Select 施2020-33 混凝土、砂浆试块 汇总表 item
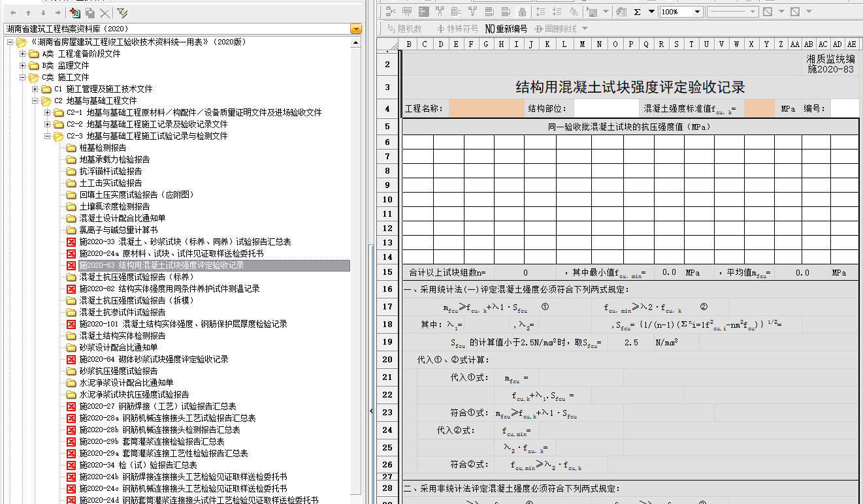Viewport: 863px width, 504px height. coord(185,242)
